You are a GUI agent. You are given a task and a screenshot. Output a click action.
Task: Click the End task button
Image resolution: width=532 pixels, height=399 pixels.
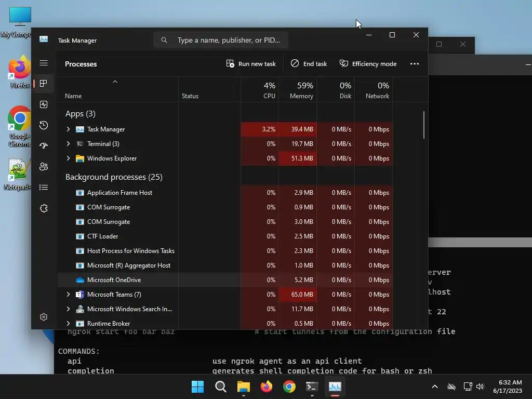(x=309, y=64)
